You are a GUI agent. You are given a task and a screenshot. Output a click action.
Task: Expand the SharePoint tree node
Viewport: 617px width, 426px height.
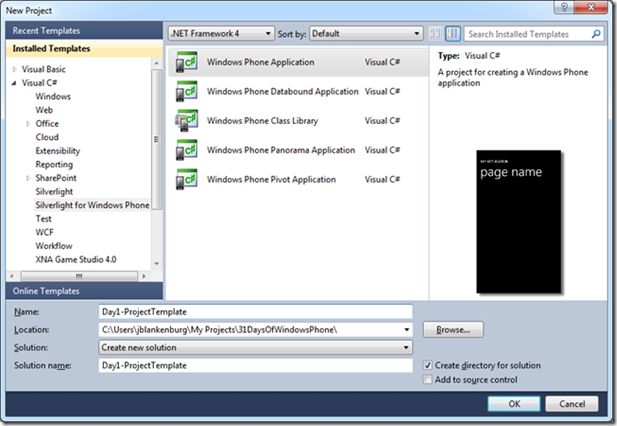pyautogui.click(x=28, y=178)
